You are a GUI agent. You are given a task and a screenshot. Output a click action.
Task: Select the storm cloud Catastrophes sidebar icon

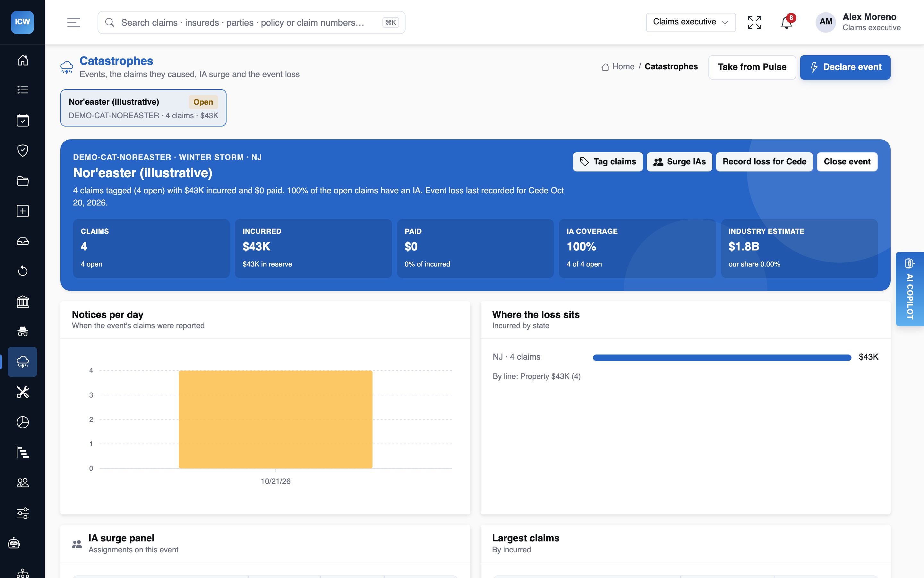tap(22, 362)
